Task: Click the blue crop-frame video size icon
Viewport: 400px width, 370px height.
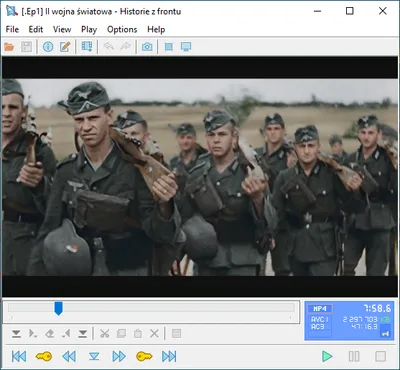Action: 169,47
